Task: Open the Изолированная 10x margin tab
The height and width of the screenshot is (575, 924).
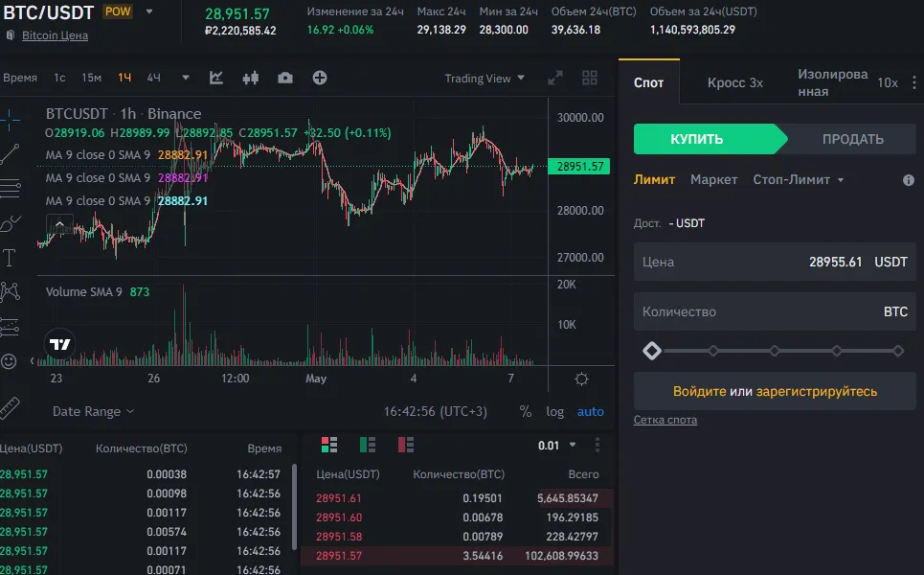Action: click(847, 82)
